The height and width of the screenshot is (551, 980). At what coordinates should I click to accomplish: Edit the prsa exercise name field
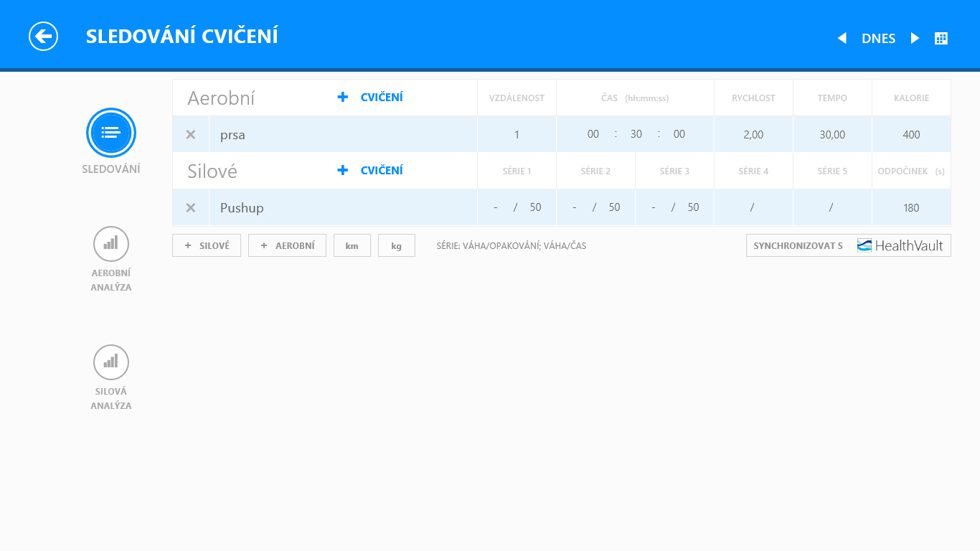click(343, 134)
